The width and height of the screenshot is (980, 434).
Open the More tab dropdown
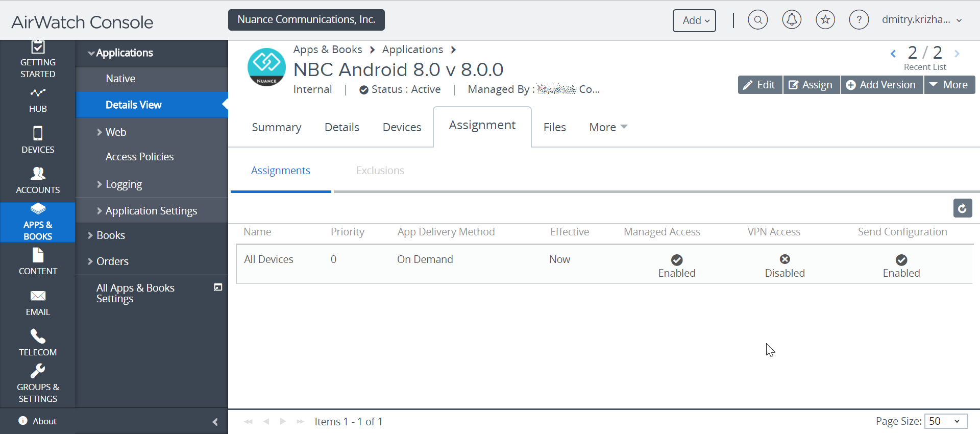(608, 127)
